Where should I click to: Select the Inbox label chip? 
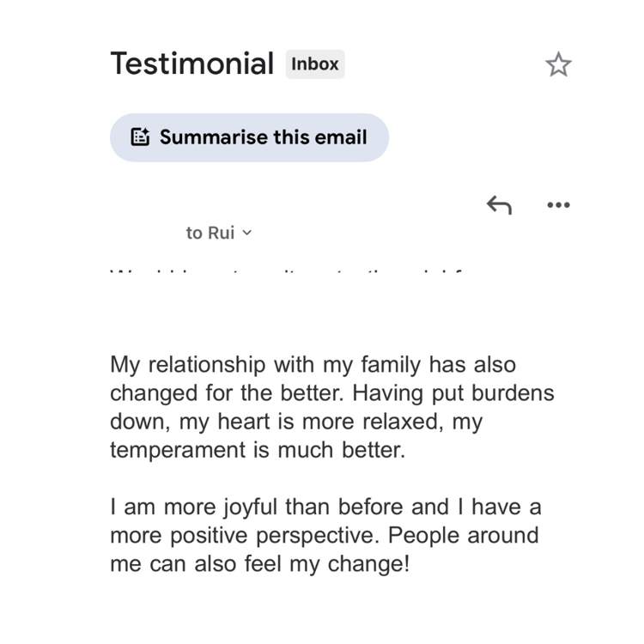[x=315, y=64]
